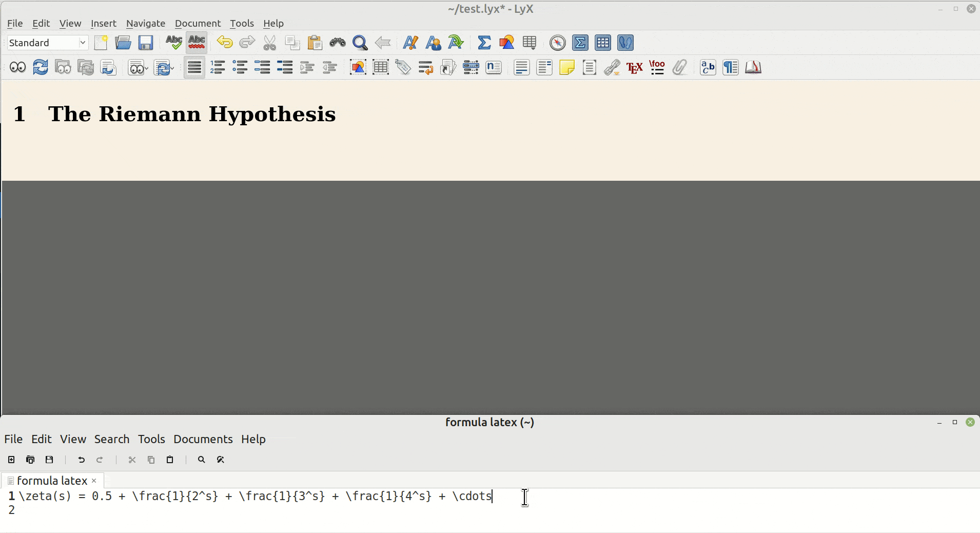Screen dimensions: 980x533
Task: Cut the selection with the scissors icon
Action: 269,43
